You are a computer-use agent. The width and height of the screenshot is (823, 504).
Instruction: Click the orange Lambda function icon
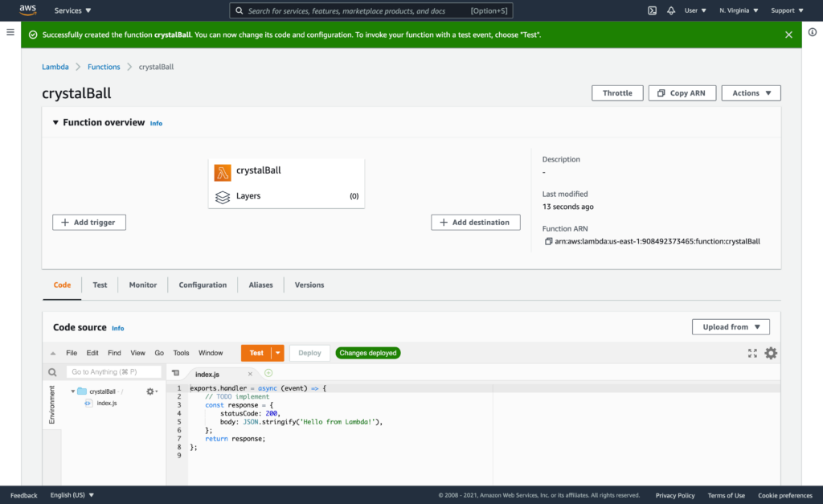[223, 172]
